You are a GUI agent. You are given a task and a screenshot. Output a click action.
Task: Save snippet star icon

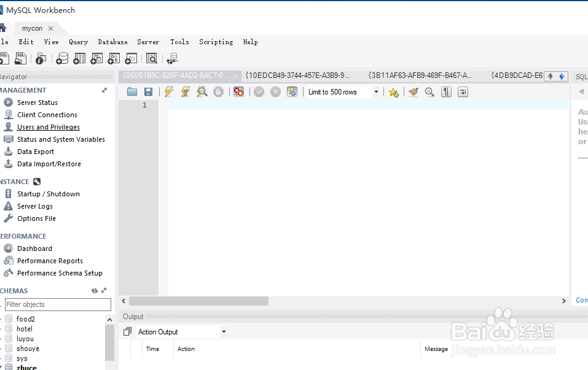click(393, 92)
